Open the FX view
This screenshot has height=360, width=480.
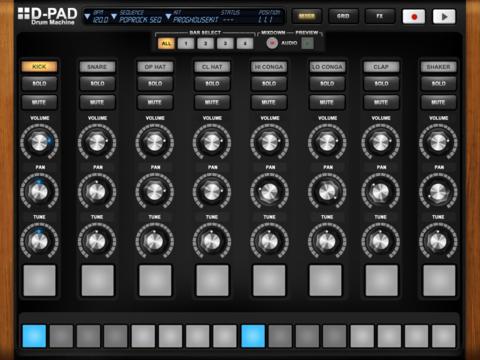coord(380,16)
